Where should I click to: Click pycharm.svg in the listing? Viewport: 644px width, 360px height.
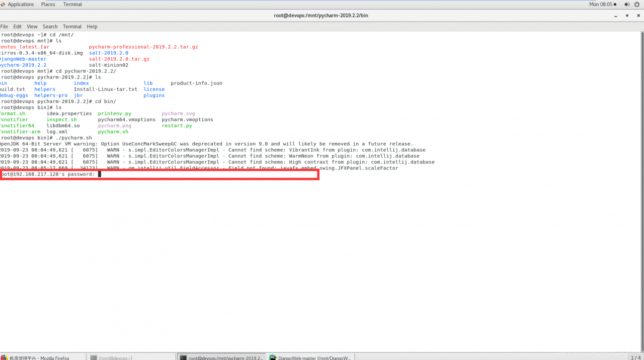coord(178,114)
